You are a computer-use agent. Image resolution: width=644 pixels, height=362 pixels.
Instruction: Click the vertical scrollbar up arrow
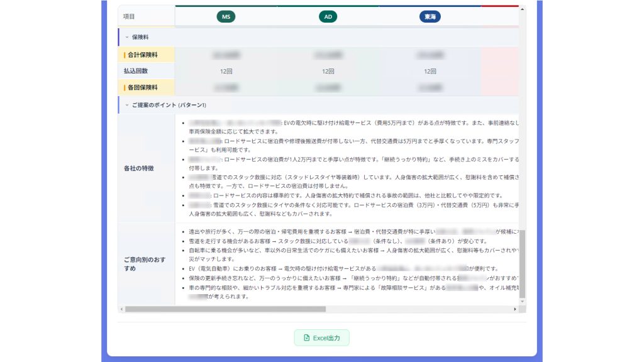pyautogui.click(x=523, y=9)
